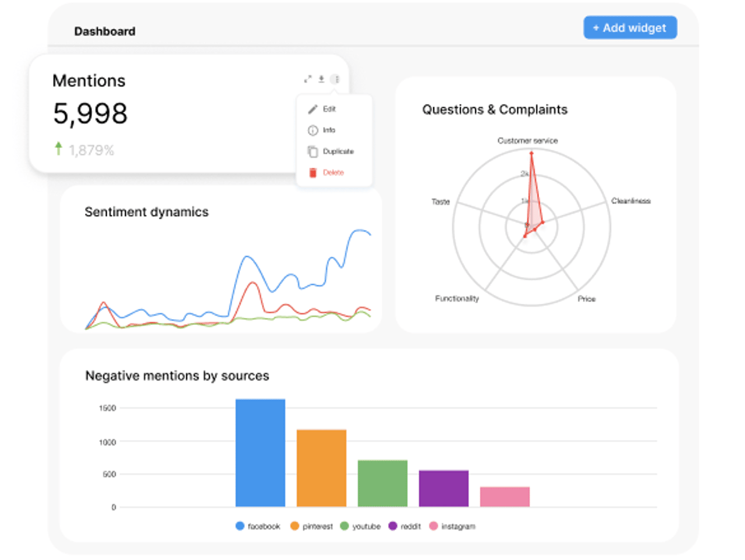Viewport: 745px width, 560px height.
Task: Click the pencil icon next to Edit
Action: [313, 108]
